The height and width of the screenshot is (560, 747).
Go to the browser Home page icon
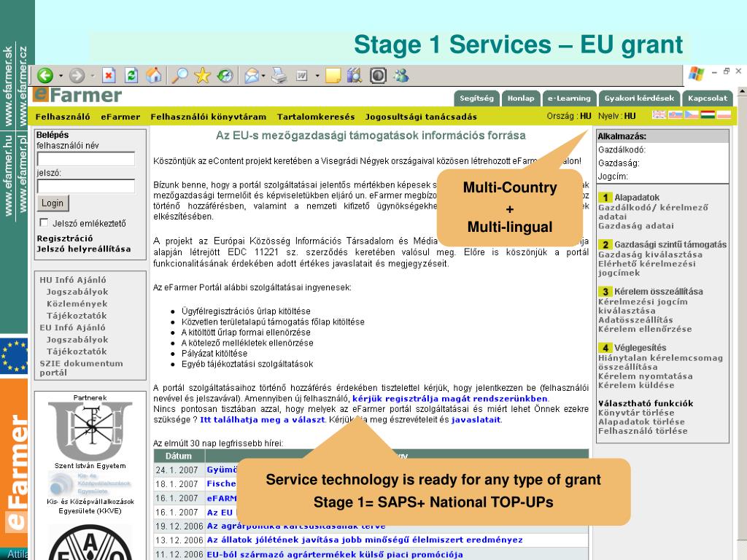click(x=153, y=75)
